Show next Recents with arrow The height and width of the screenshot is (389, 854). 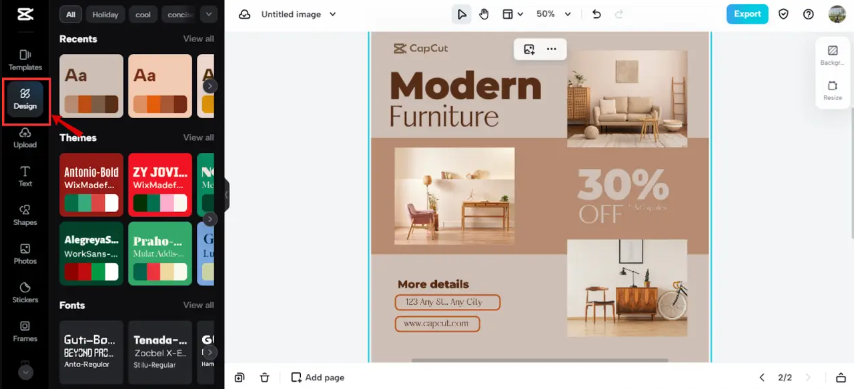click(x=210, y=86)
